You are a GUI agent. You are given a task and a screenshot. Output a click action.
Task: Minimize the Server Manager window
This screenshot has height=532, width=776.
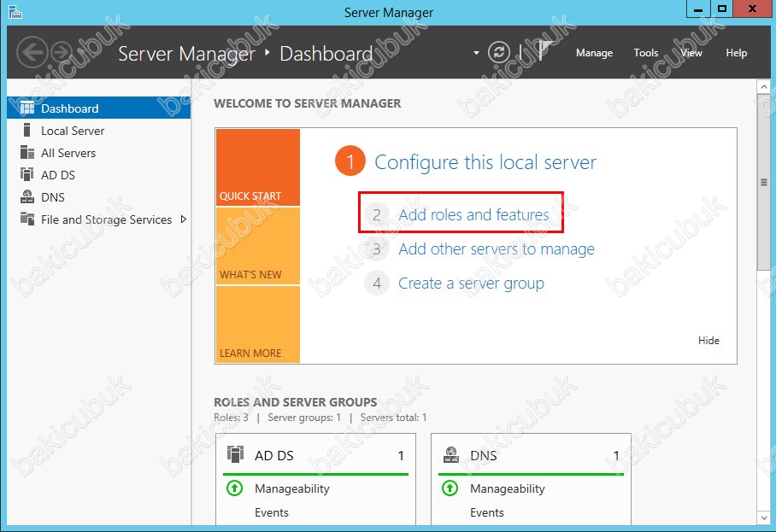tap(698, 9)
